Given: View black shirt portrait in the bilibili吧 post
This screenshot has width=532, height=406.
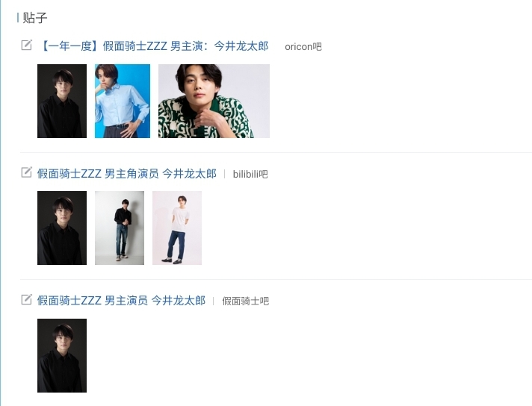Looking at the screenshot, I should point(62,228).
